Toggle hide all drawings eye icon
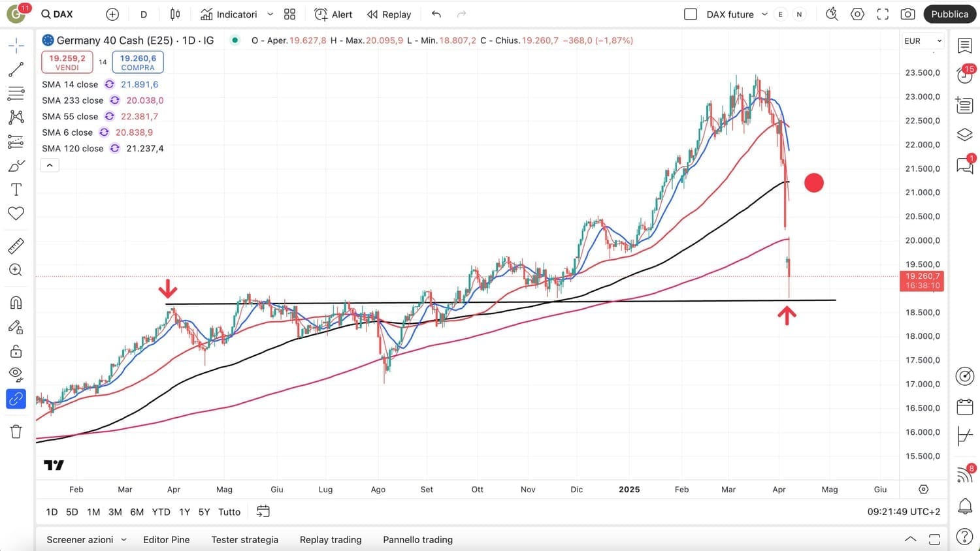The height and width of the screenshot is (551, 980). pos(16,374)
